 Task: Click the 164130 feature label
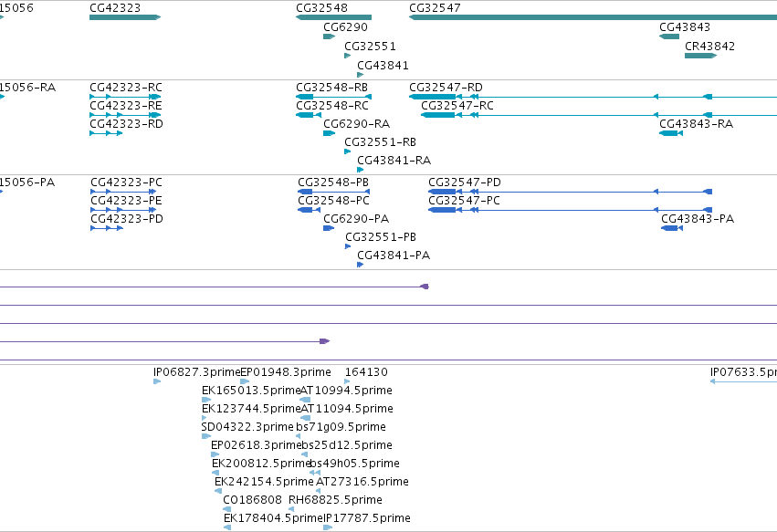point(366,372)
